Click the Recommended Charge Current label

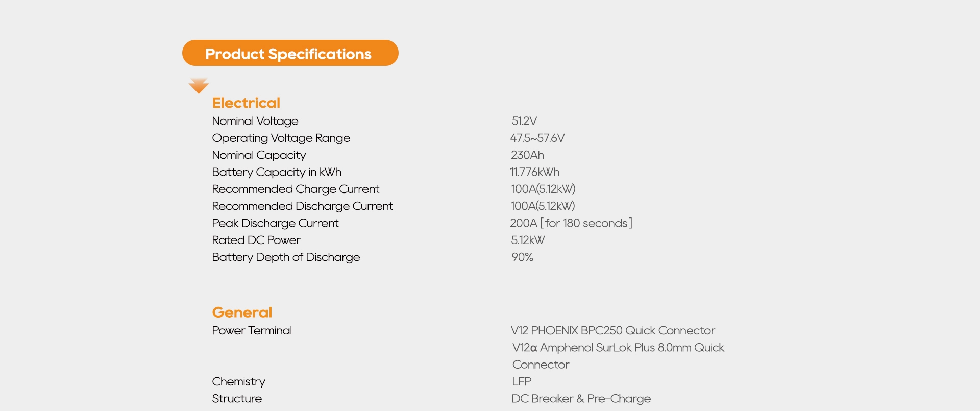[x=296, y=189]
